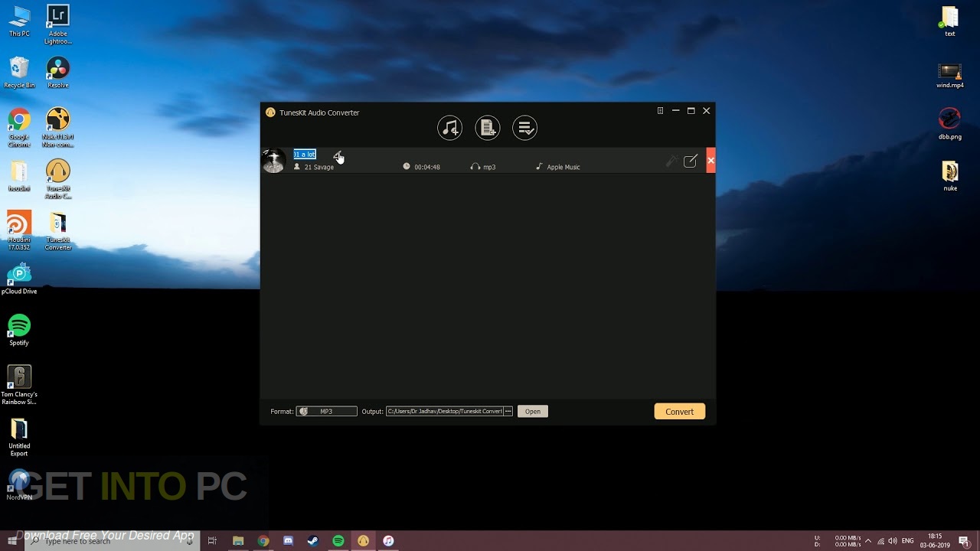Open Discord from the taskbar
Viewport: 980px width, 551px height.
coord(289,541)
